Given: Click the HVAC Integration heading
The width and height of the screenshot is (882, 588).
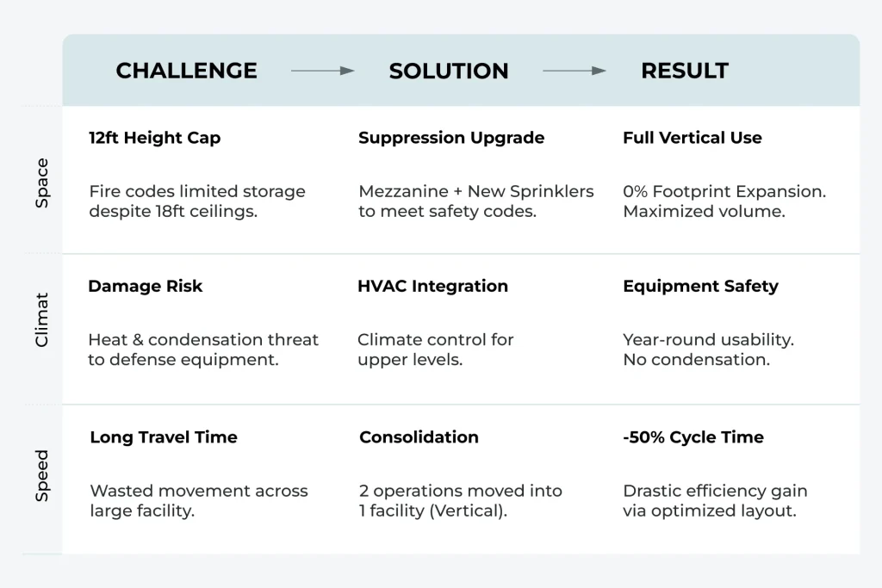Looking at the screenshot, I should pyautogui.click(x=433, y=286).
